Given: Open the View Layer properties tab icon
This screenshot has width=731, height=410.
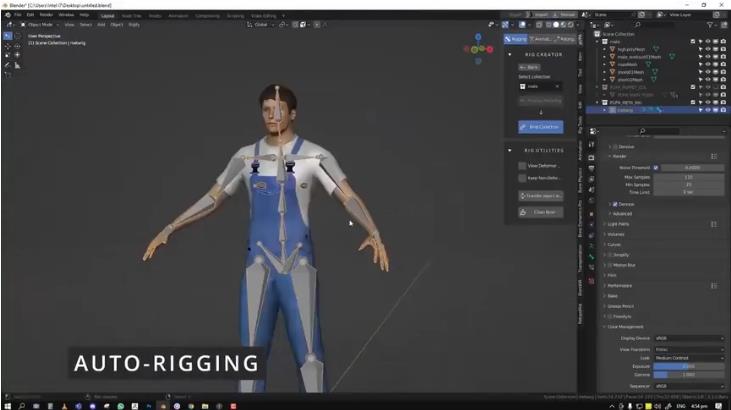Looking at the screenshot, I should coord(592,180).
